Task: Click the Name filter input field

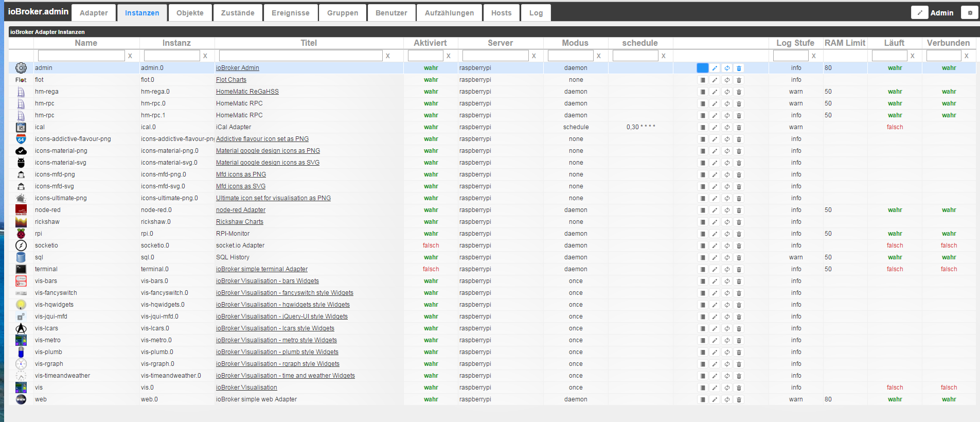Action: (81, 56)
